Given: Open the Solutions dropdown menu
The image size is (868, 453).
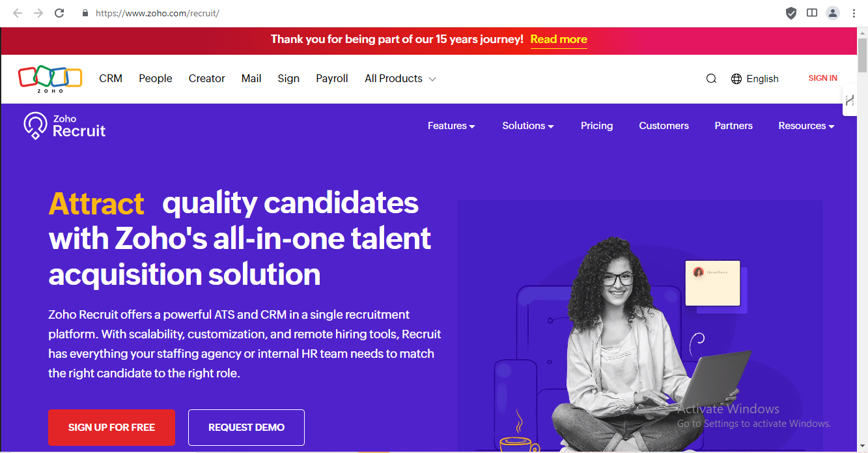Looking at the screenshot, I should click(527, 126).
